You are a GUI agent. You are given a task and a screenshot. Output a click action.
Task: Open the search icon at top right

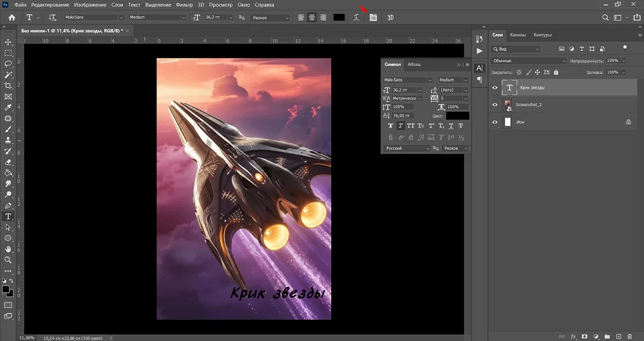(x=605, y=17)
